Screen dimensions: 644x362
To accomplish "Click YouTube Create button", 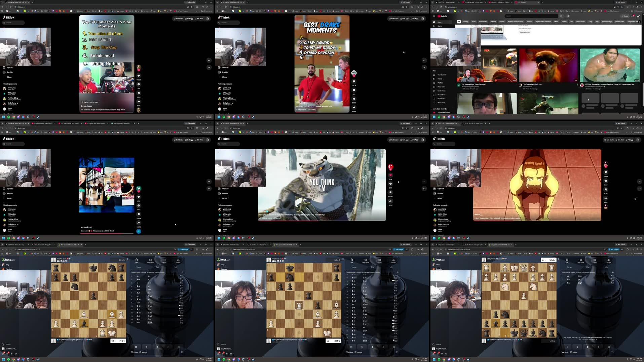I will 624,16.
